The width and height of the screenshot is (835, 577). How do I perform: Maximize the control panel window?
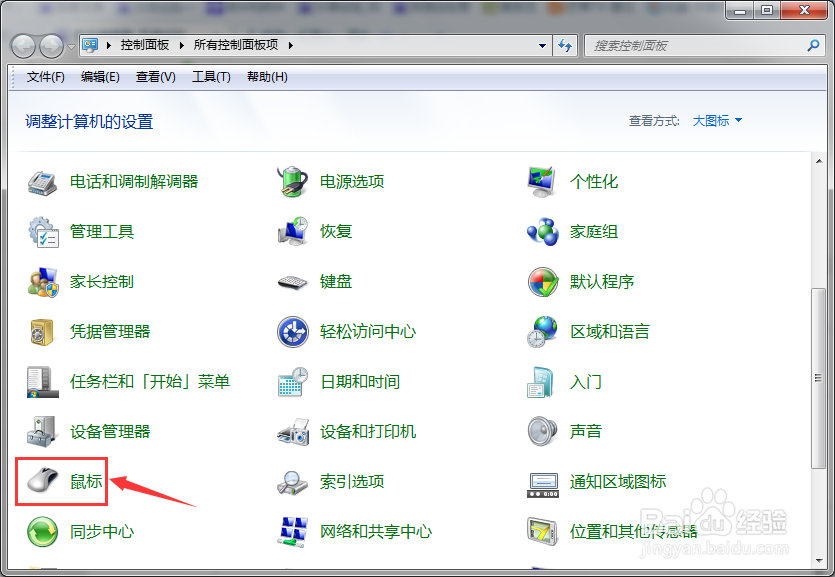pyautogui.click(x=767, y=10)
